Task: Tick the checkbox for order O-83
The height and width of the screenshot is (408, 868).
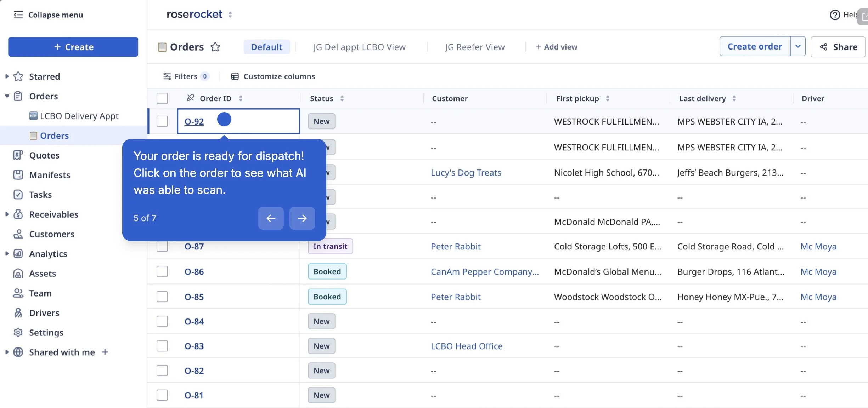Action: pyautogui.click(x=162, y=346)
